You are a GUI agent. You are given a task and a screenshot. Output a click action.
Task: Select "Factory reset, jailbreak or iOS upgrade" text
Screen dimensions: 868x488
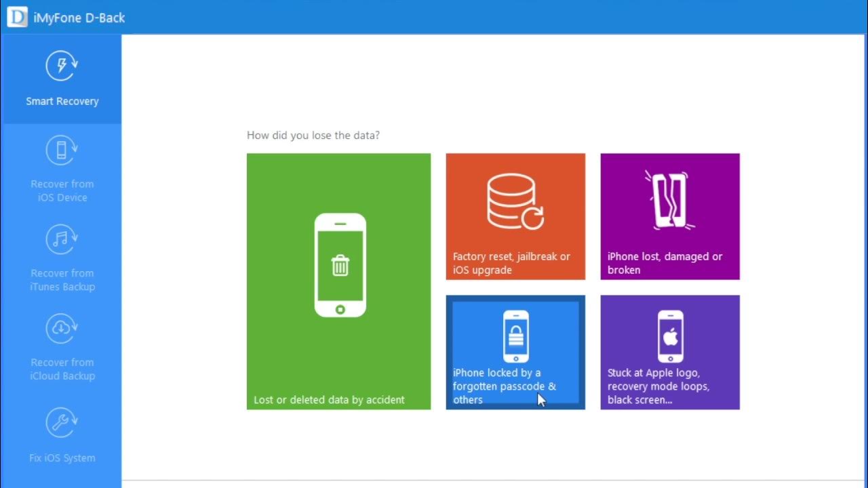pyautogui.click(x=511, y=264)
